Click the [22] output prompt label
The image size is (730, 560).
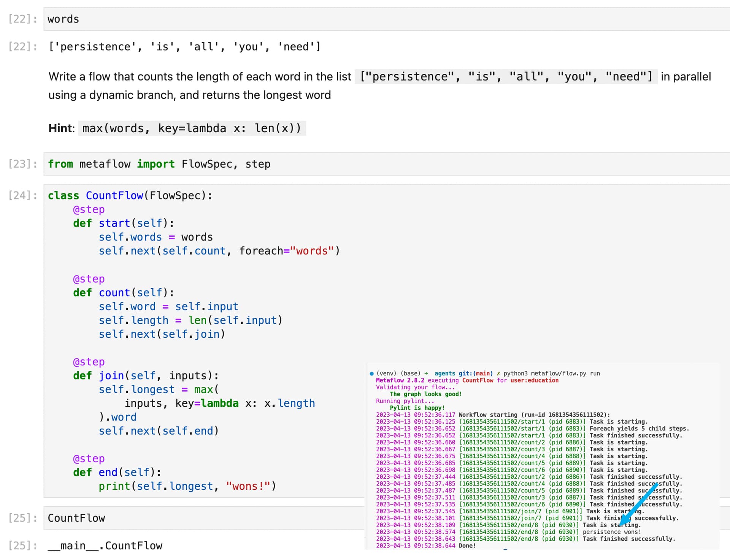tap(23, 47)
